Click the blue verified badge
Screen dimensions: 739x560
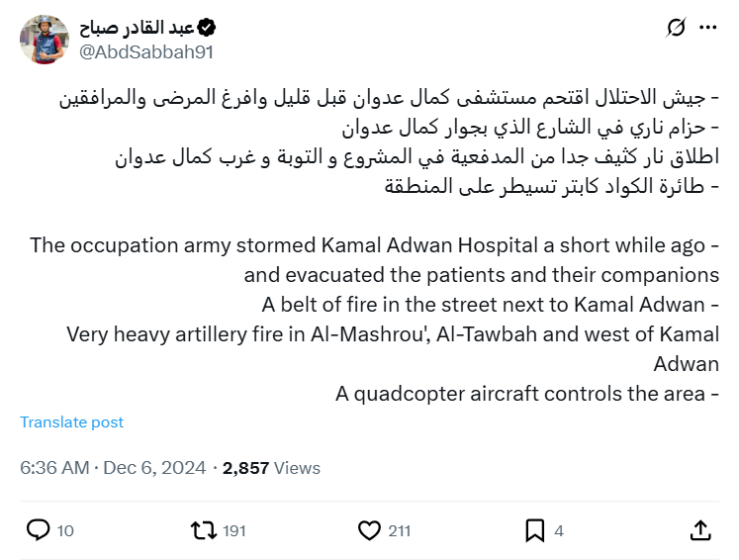click(x=207, y=28)
